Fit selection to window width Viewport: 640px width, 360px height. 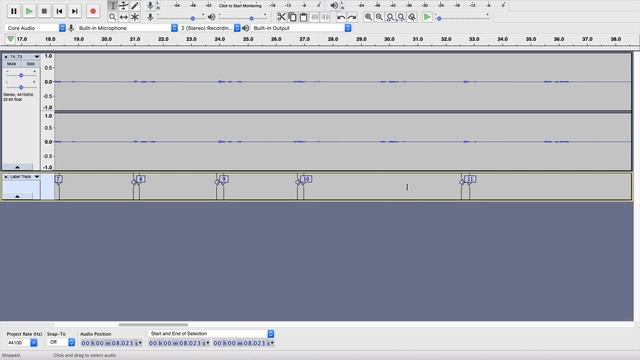390,17
